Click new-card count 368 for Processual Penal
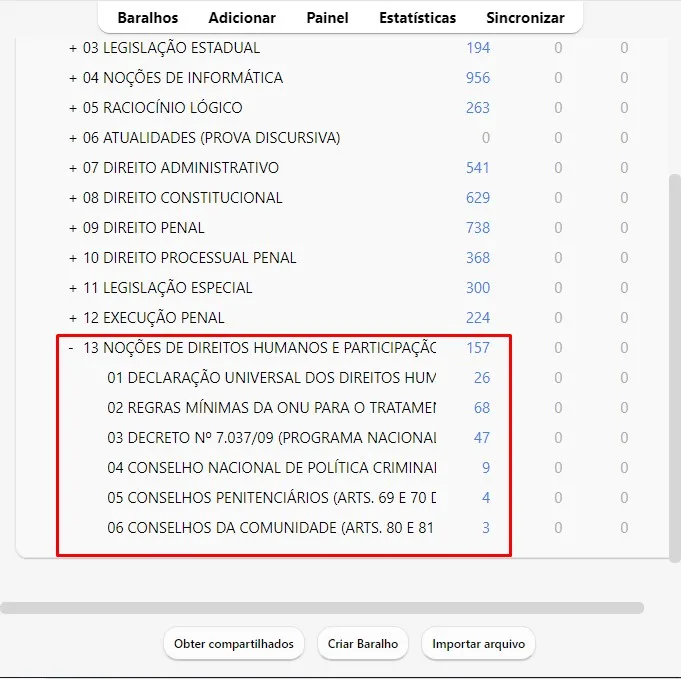The image size is (681, 679). [478, 258]
